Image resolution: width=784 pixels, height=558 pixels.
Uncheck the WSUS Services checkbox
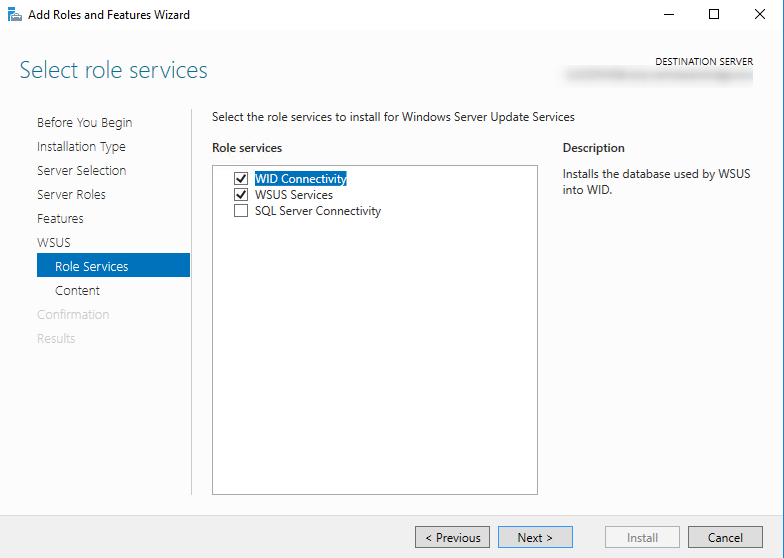(x=241, y=194)
